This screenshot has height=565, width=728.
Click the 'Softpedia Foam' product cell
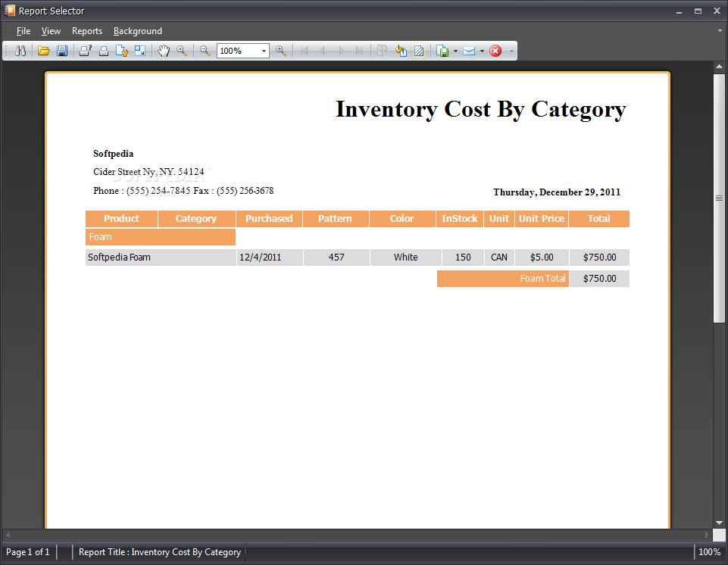(161, 258)
